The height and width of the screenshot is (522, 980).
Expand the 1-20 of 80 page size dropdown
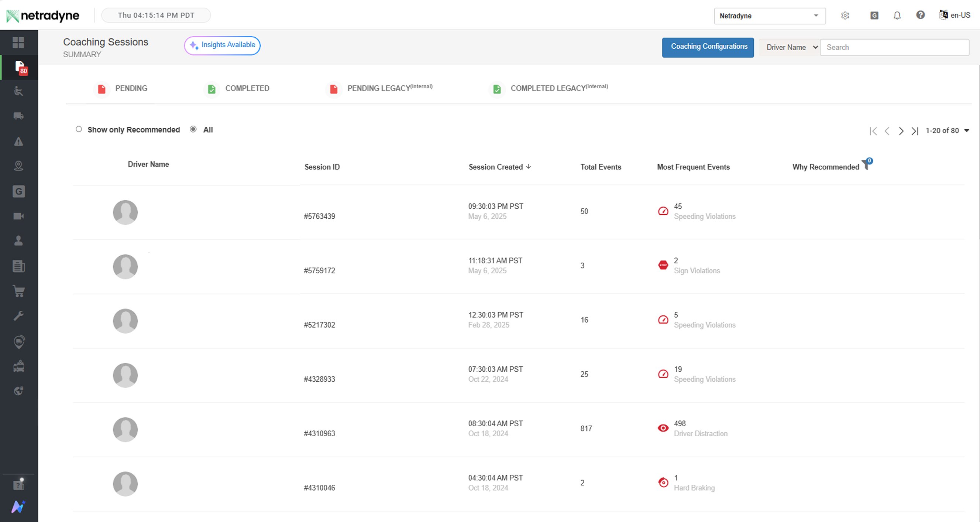[966, 131]
